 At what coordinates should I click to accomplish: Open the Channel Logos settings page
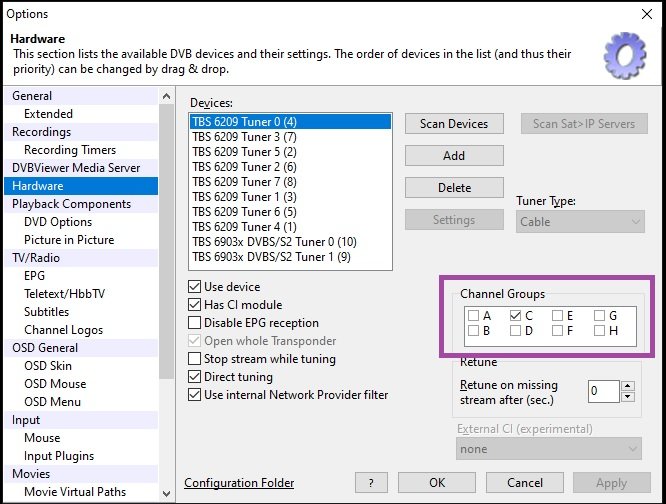click(x=63, y=330)
